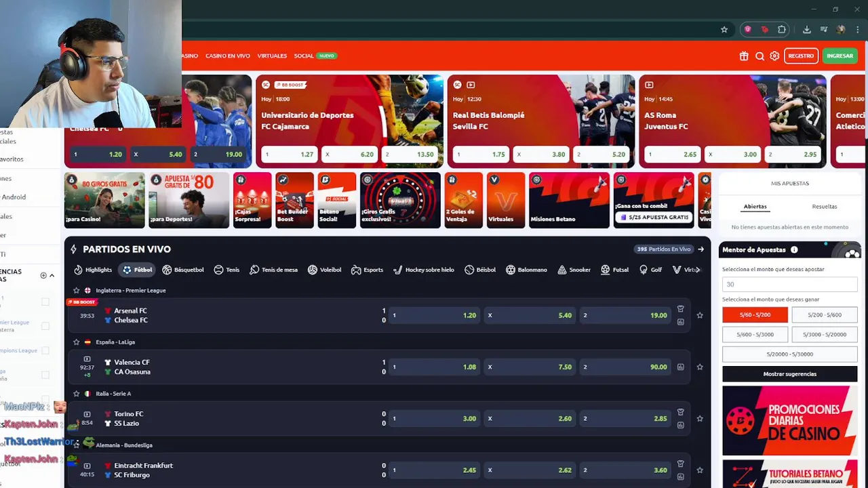Bet on the Torino vs Lazio draw at 2.60

click(x=530, y=418)
